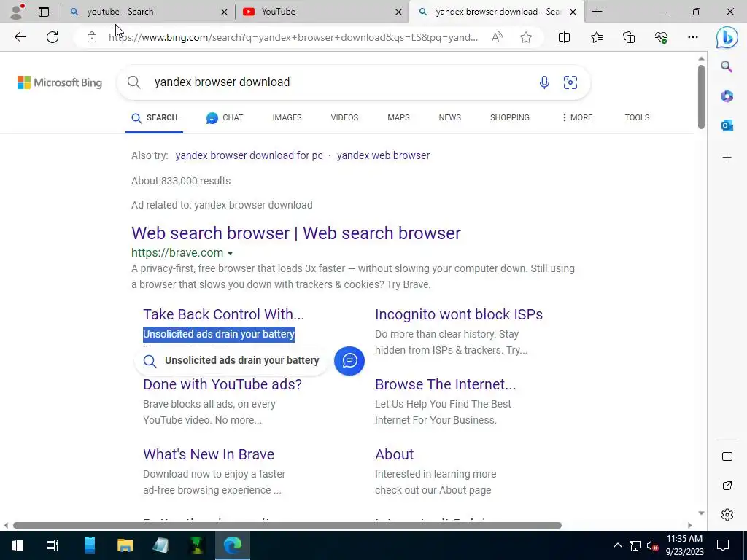Open 'yandex browser download for pc' suggestion
747x560 pixels.
tap(249, 156)
